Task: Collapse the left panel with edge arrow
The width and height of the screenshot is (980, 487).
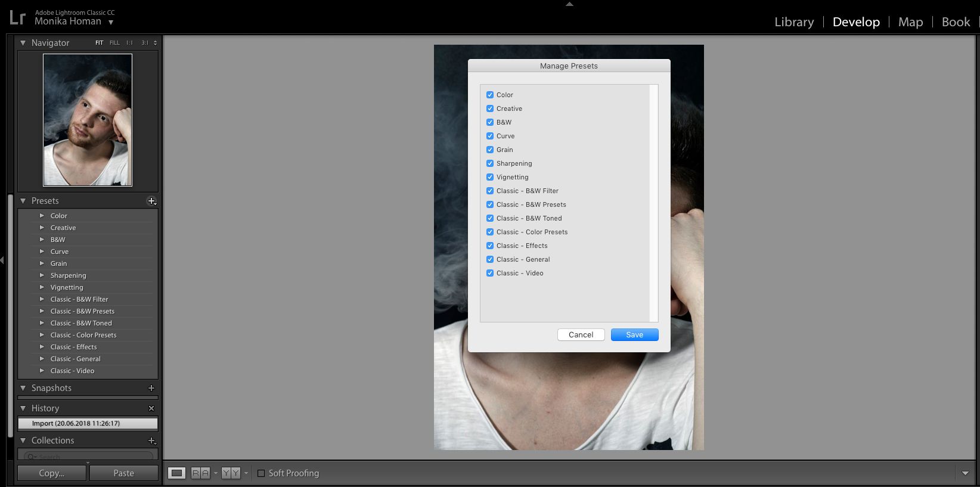Action: [x=2, y=260]
